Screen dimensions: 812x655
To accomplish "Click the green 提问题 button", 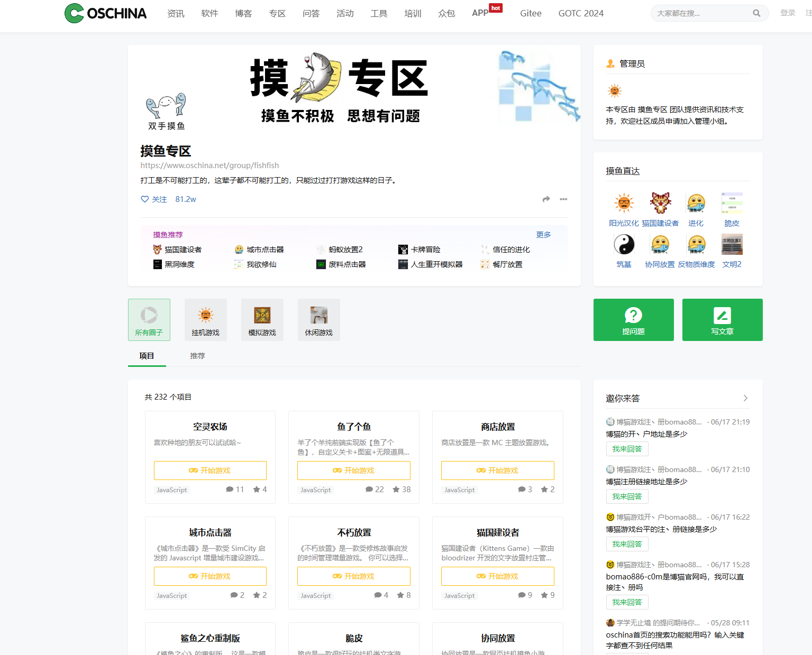I will tap(633, 320).
